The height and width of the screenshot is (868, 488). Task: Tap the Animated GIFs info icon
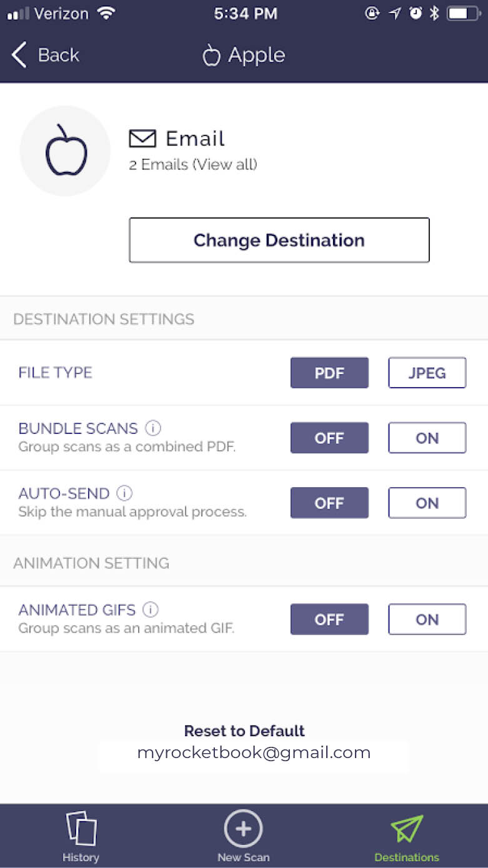click(x=151, y=609)
